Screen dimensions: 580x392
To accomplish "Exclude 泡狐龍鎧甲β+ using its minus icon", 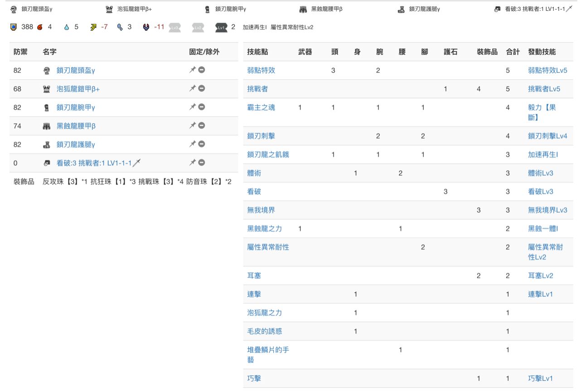I will click(x=202, y=89).
